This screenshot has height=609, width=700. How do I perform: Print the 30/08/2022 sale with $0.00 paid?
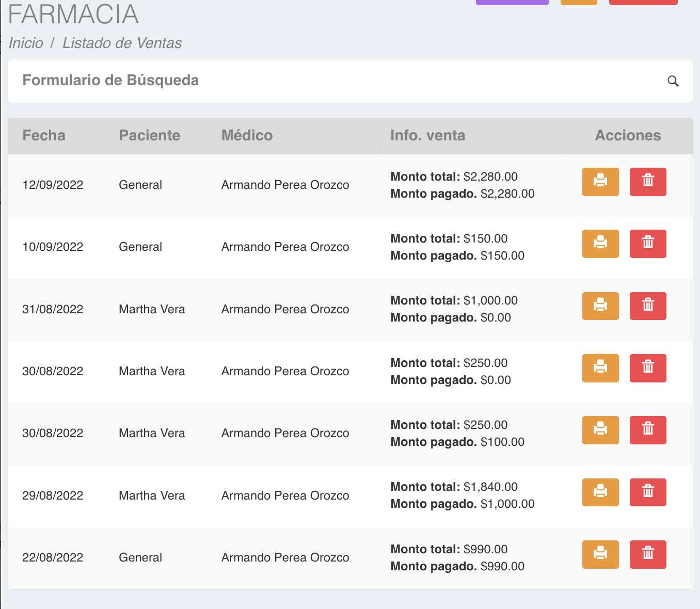pyautogui.click(x=600, y=368)
